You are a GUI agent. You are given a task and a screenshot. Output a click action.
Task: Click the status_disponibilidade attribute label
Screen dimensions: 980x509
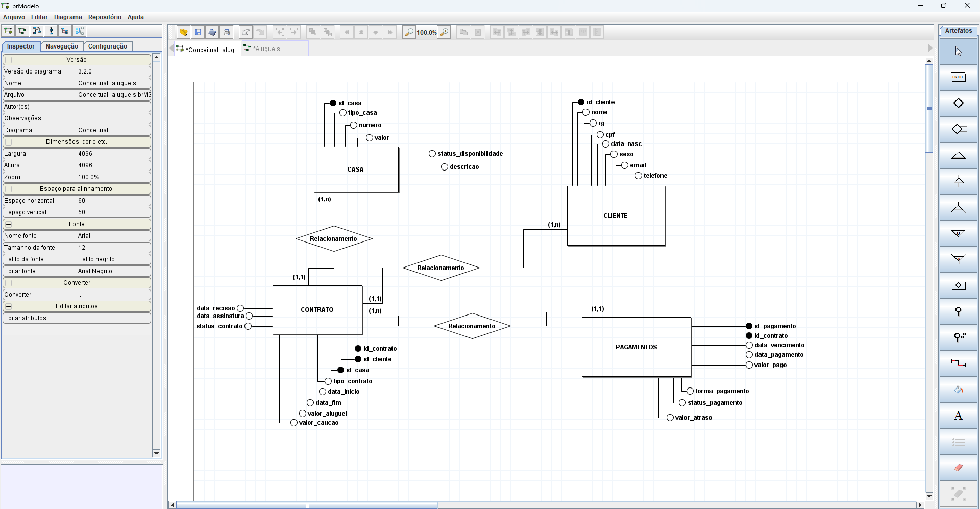click(x=470, y=154)
